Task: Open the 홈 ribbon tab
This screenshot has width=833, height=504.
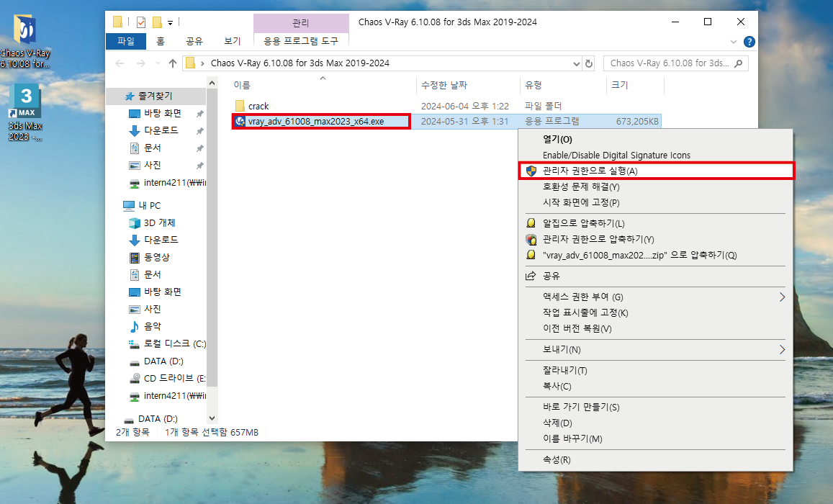Action: coord(161,41)
